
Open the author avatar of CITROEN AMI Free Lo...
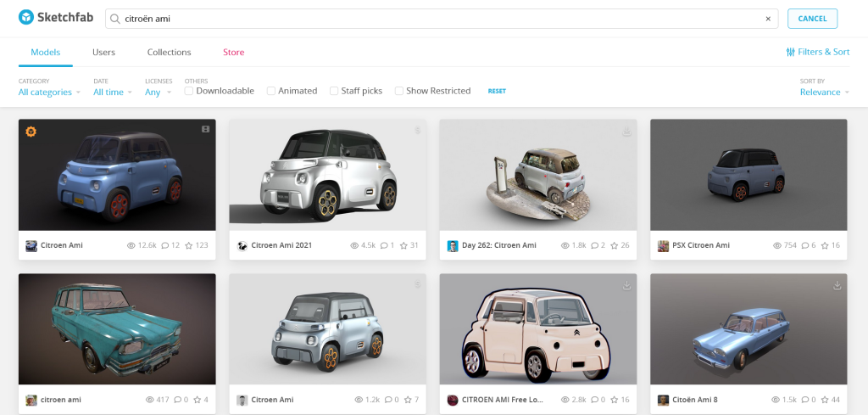[453, 400]
